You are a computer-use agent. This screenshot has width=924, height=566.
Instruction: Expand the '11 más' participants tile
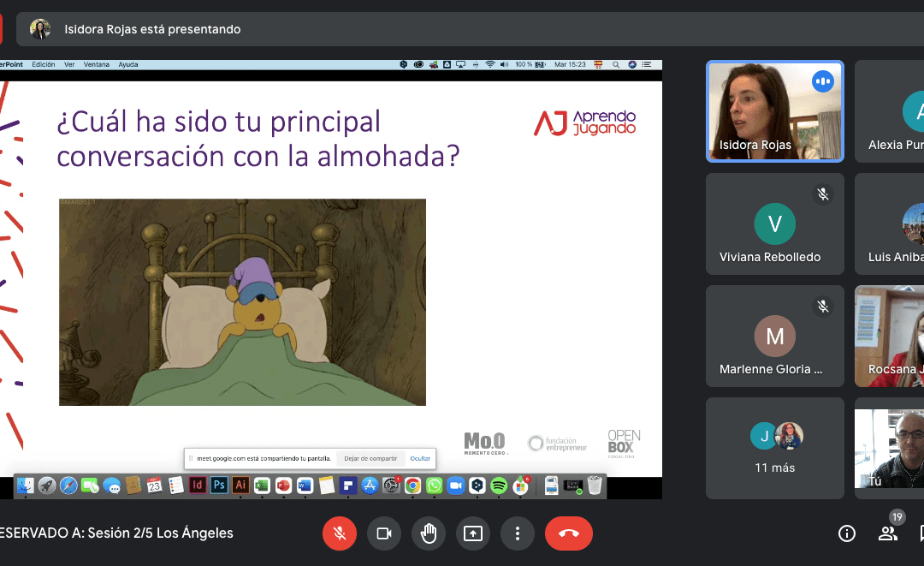point(775,448)
